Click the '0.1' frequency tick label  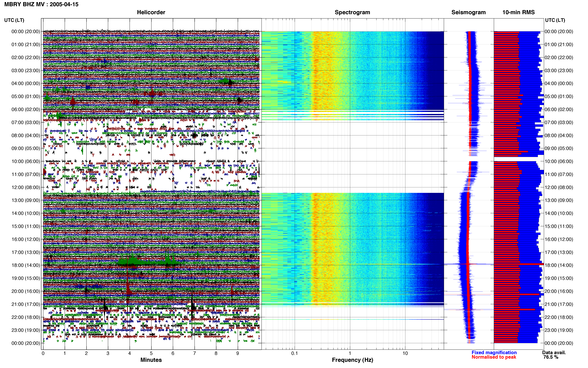[x=295, y=353]
